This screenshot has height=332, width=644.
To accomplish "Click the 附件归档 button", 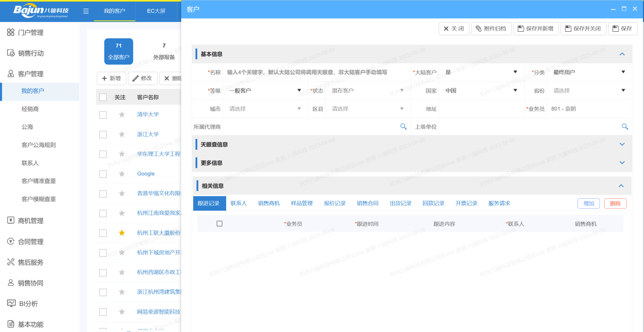I will coord(491,29).
